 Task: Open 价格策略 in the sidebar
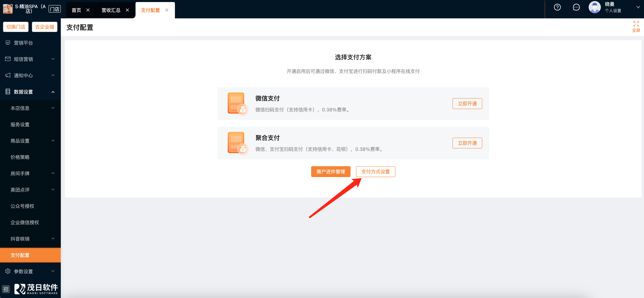[20, 157]
